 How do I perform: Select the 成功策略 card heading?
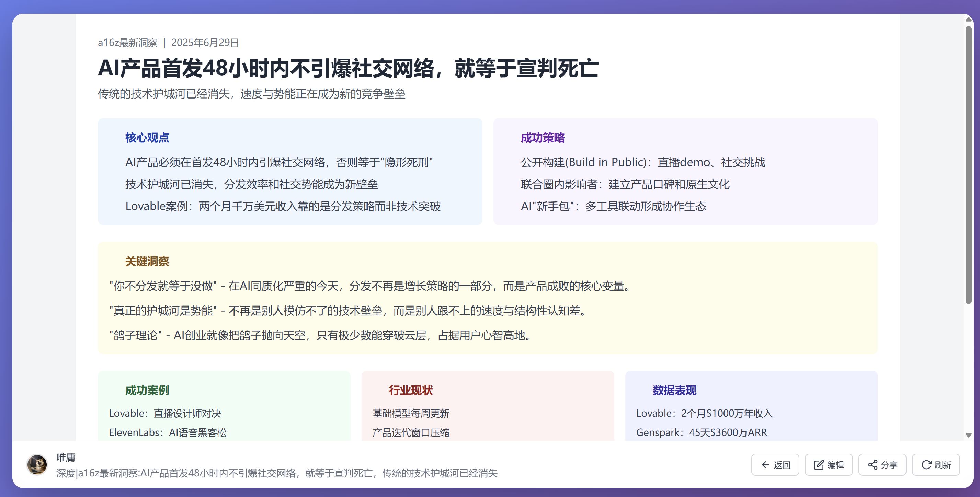coord(543,138)
